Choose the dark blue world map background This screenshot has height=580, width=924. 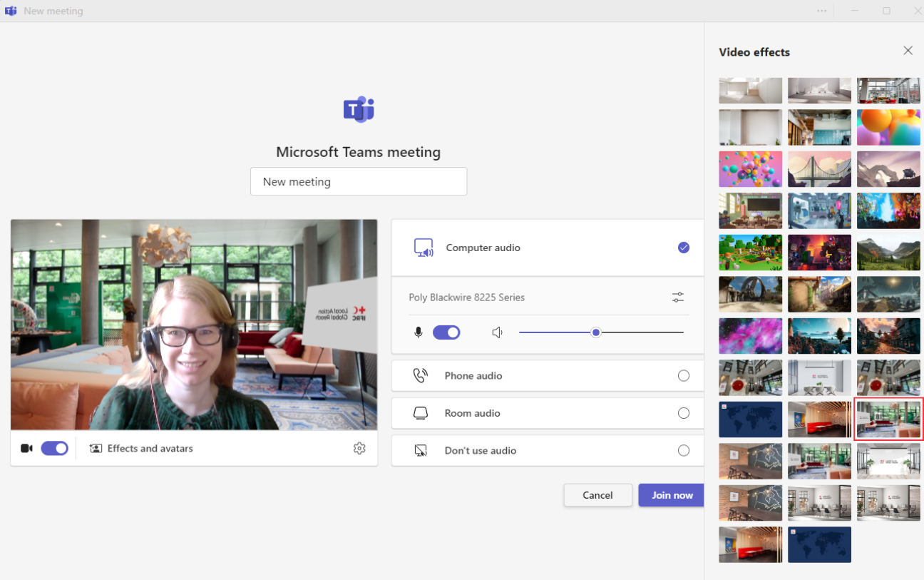(750, 419)
